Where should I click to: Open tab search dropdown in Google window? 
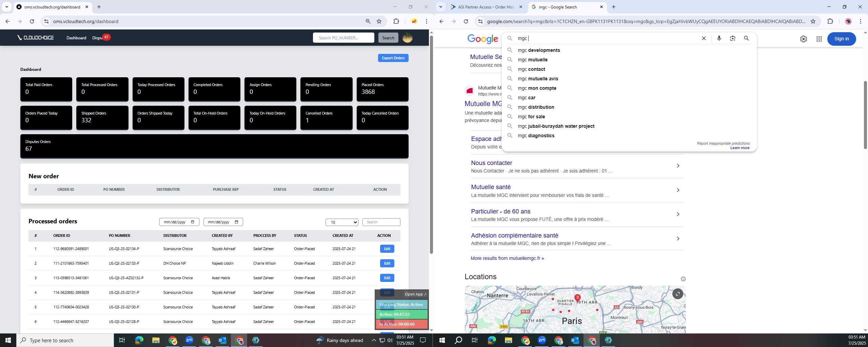(x=440, y=7)
